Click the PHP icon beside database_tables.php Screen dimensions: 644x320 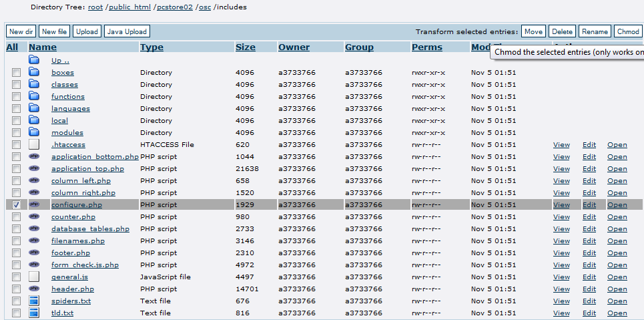point(34,228)
